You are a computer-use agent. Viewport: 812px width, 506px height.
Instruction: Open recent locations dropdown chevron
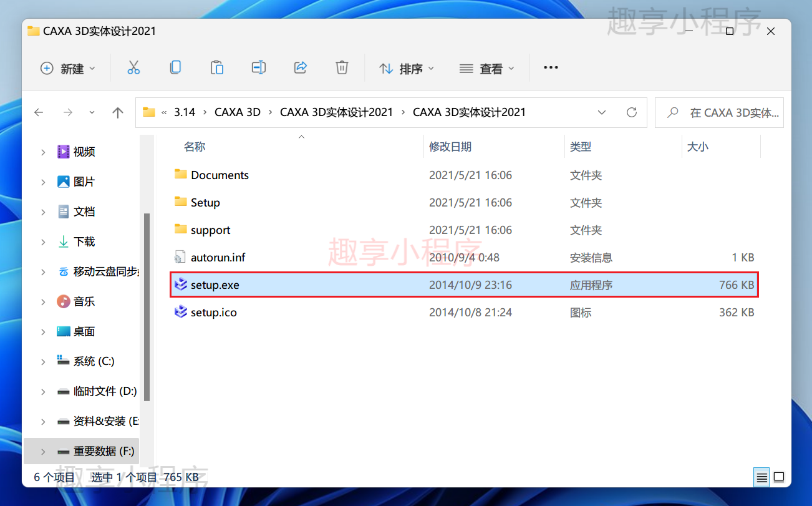point(92,112)
